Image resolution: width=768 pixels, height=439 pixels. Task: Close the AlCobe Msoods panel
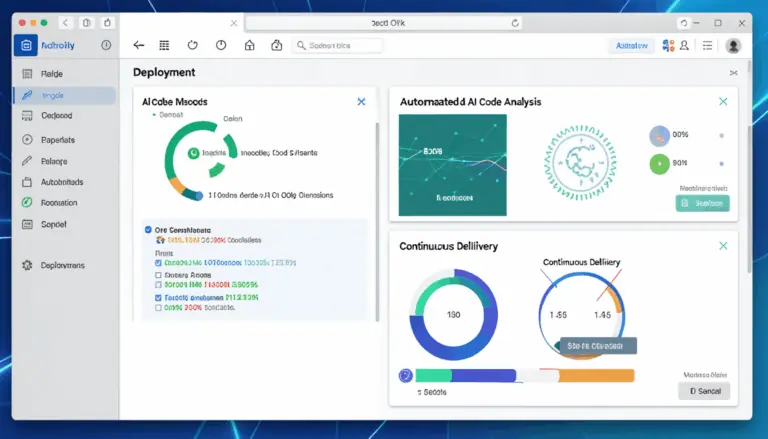[x=361, y=101]
